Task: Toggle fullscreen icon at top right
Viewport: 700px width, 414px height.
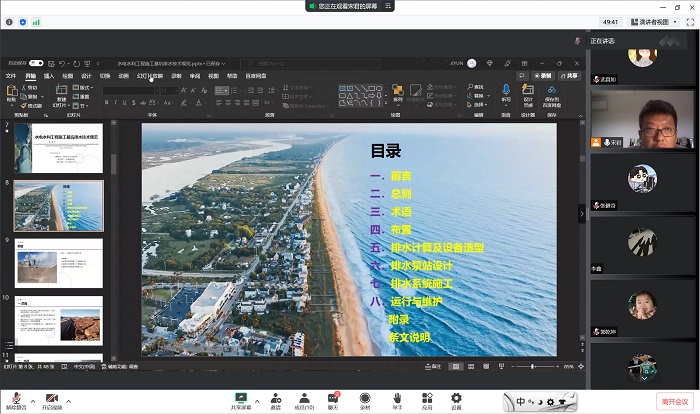Action: (x=689, y=21)
